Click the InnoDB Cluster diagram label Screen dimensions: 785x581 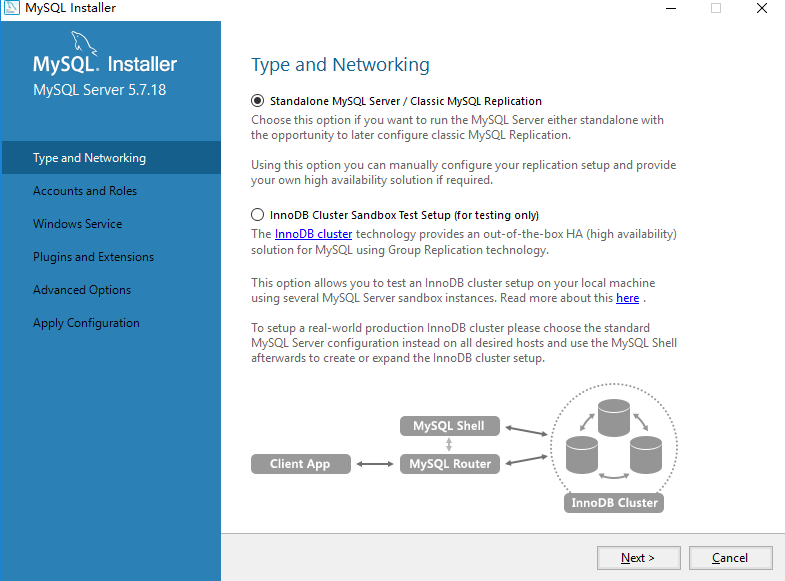[x=614, y=503]
